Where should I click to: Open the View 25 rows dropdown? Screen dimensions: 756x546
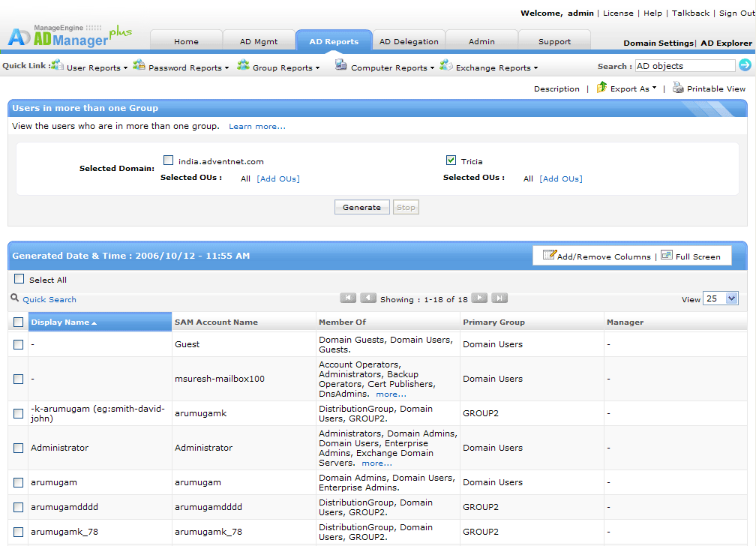point(720,298)
